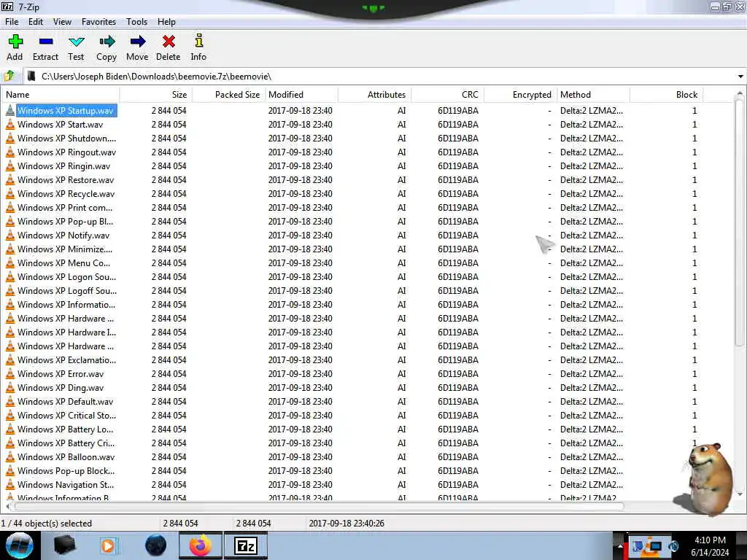
Task: Go up one folder level icon
Action: click(9, 76)
